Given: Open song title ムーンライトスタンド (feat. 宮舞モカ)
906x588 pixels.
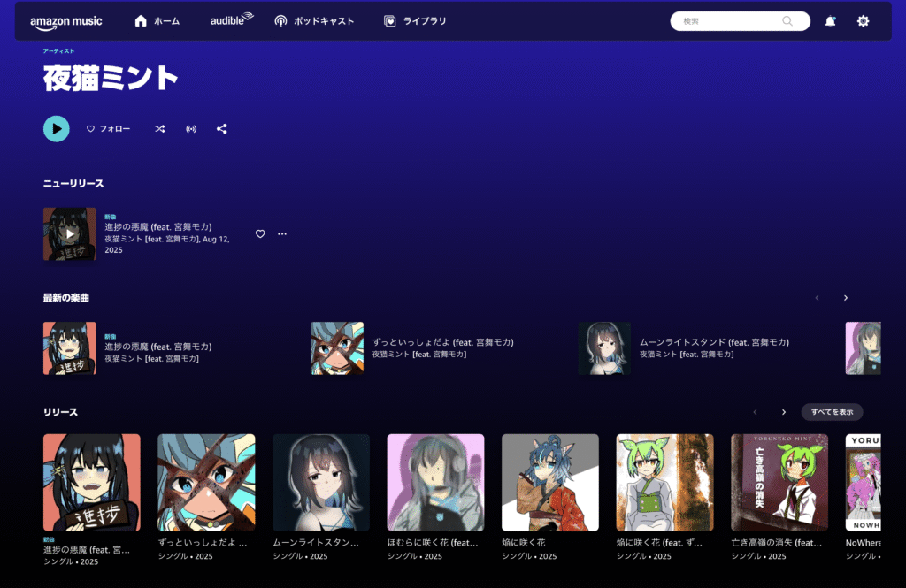Looking at the screenshot, I should (714, 342).
